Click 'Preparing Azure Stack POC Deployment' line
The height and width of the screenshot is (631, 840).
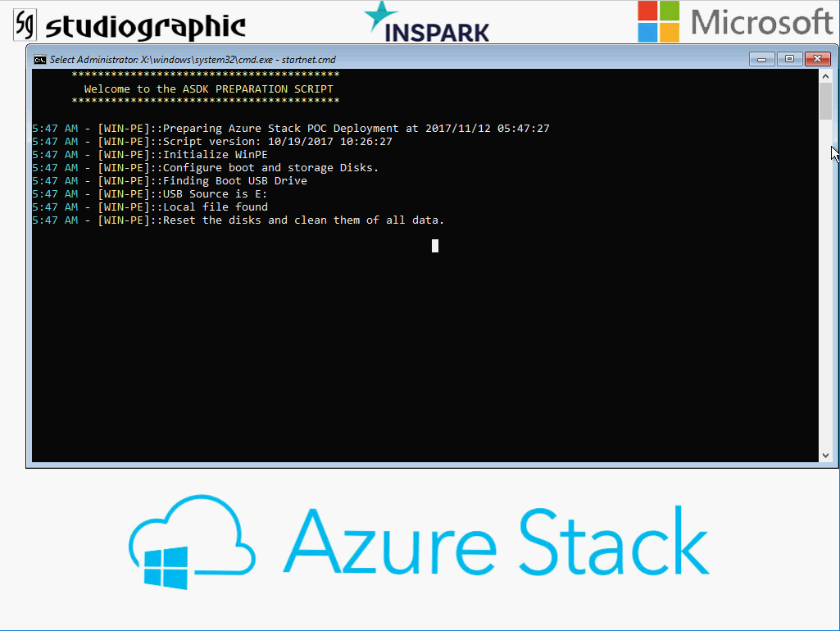pyautogui.click(x=291, y=129)
